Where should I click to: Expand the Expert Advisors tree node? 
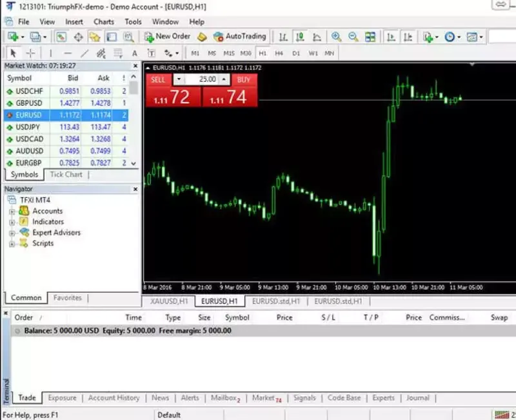(12, 234)
